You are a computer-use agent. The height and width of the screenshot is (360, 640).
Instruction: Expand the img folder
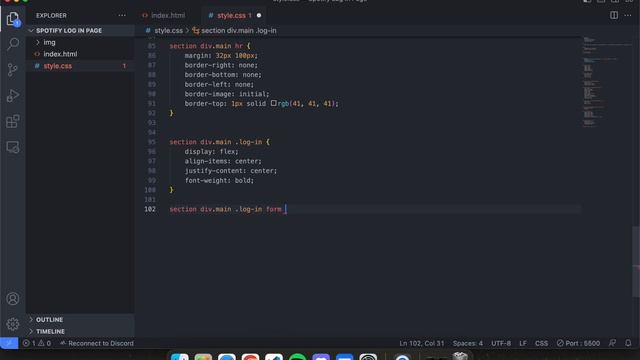click(49, 42)
